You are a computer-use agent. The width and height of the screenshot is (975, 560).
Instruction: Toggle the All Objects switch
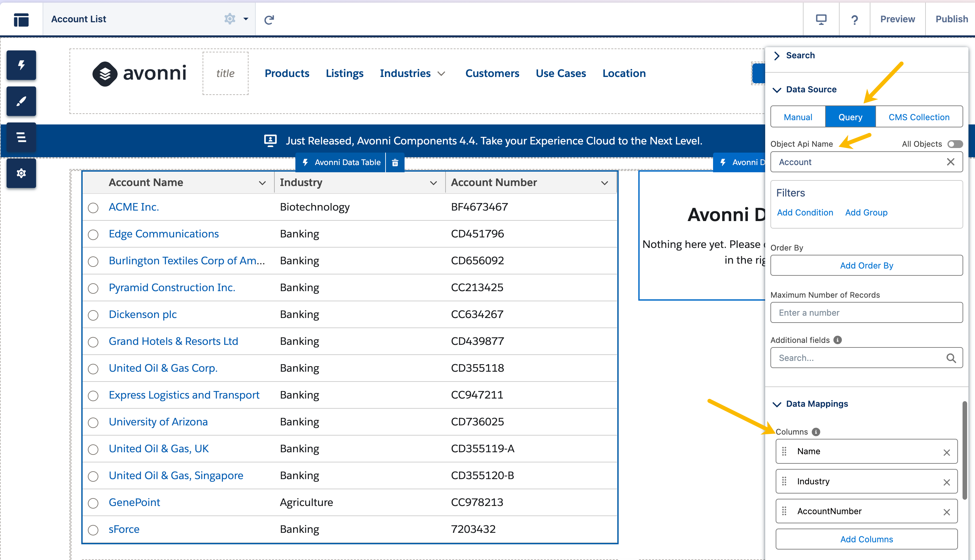tap(955, 144)
